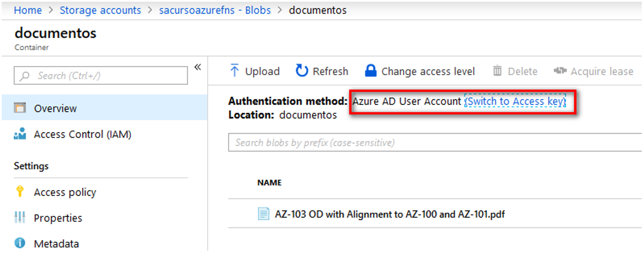Click the Properties bars icon
Screen dimensions: 644x271
tap(20, 217)
